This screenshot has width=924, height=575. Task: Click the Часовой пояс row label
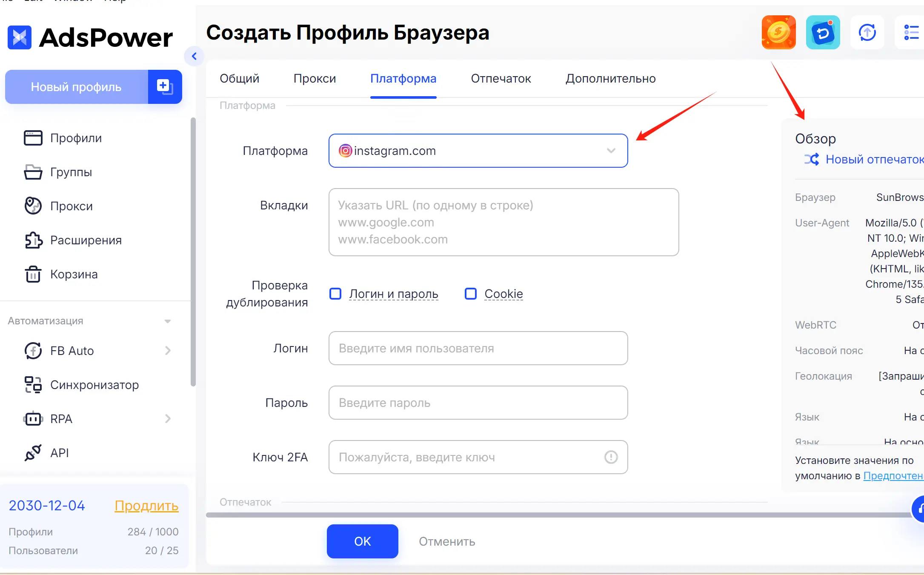click(x=829, y=351)
